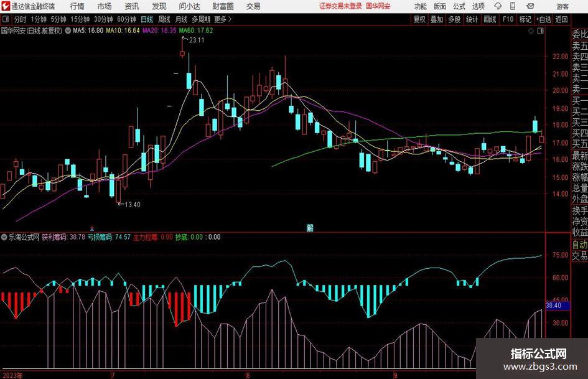Click the 返回 back button

tap(561, 19)
